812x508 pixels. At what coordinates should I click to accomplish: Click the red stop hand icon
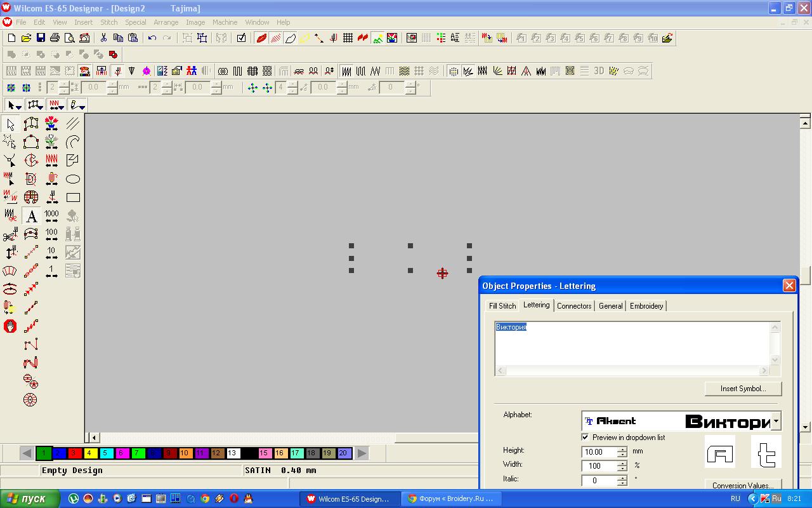tap(10, 326)
